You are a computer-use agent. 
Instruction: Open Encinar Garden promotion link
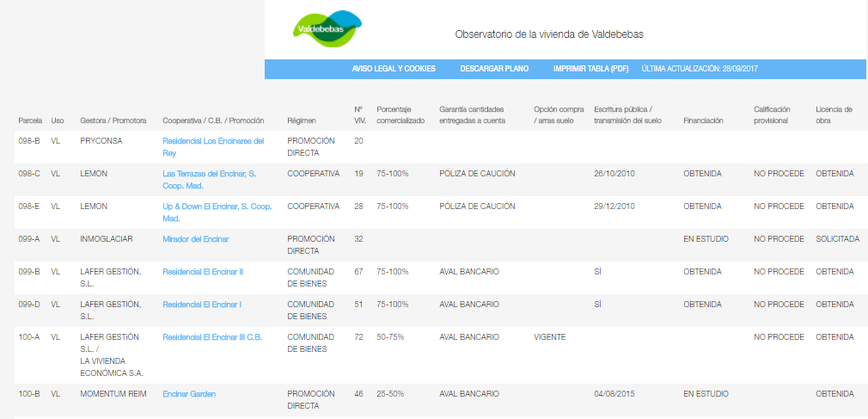pos(189,394)
